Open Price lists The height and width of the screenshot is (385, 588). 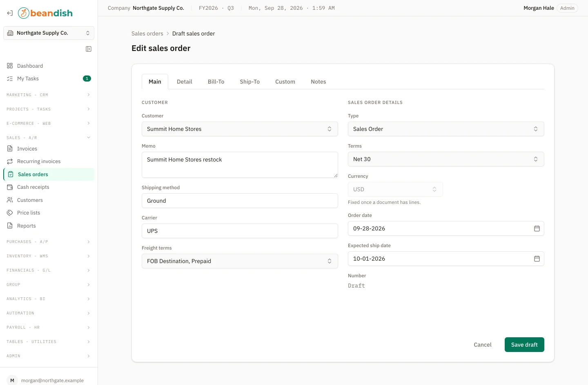[49, 213]
